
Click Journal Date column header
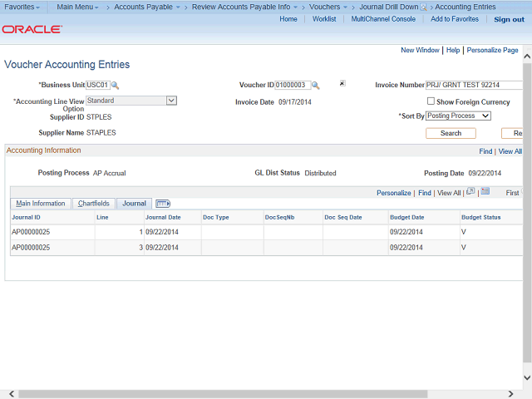tap(163, 218)
